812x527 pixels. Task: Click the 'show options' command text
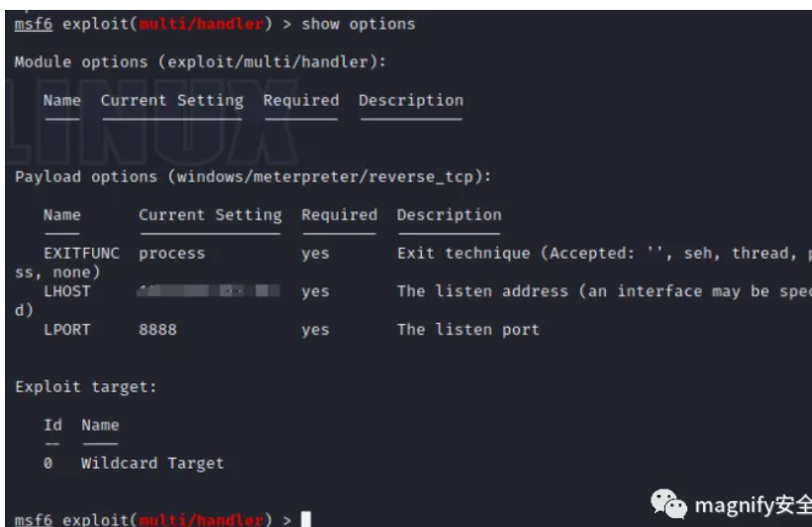pos(358,25)
